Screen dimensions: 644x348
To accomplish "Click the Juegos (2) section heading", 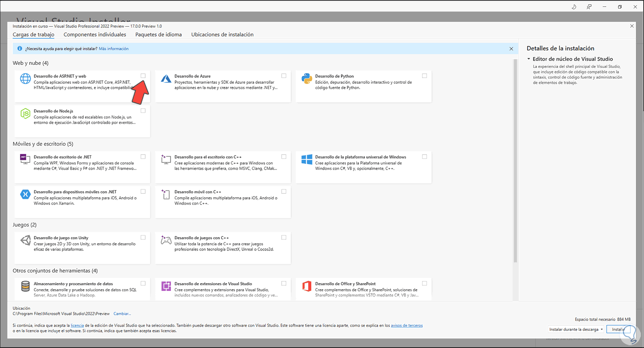I will (25, 225).
